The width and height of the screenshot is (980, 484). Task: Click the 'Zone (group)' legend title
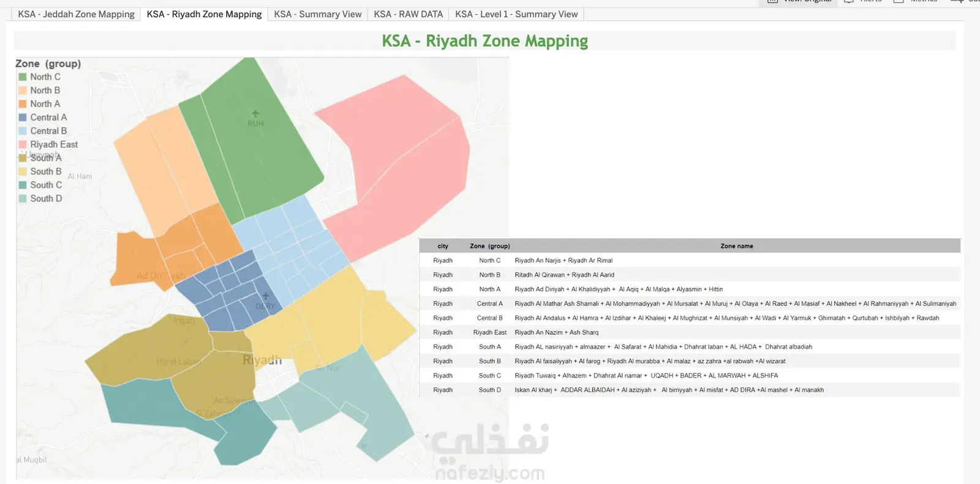tap(48, 64)
